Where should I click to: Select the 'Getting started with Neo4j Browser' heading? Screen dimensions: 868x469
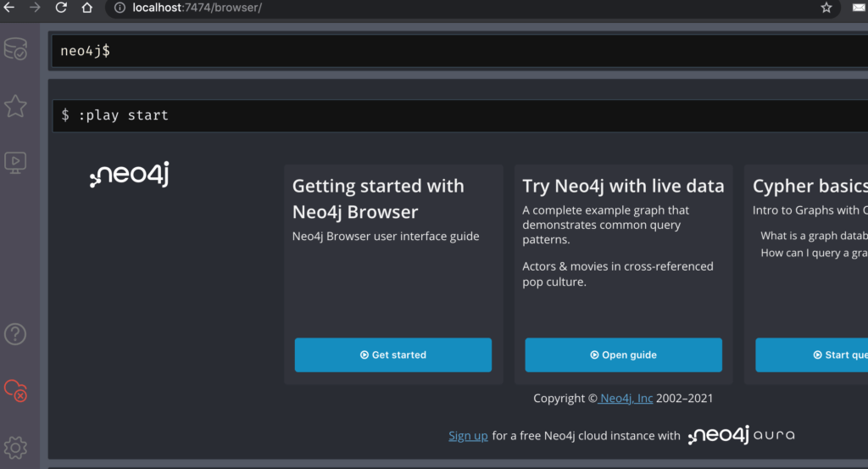(378, 198)
